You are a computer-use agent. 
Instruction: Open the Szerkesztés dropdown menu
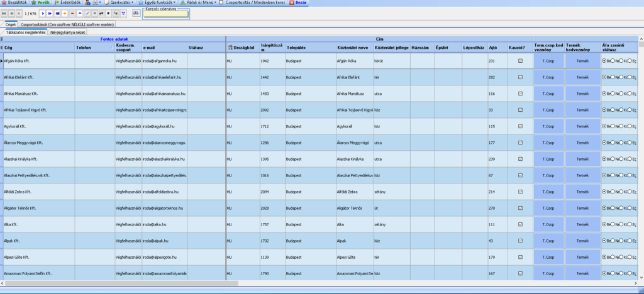tap(119, 3)
